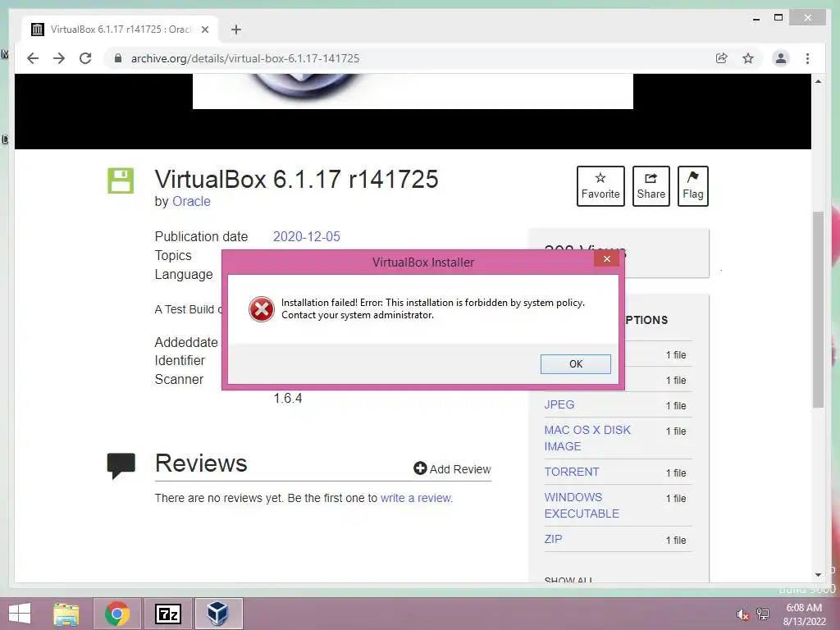Click the VirtualBox installer taskbar icon
This screenshot has width=840, height=630.
pos(218,614)
